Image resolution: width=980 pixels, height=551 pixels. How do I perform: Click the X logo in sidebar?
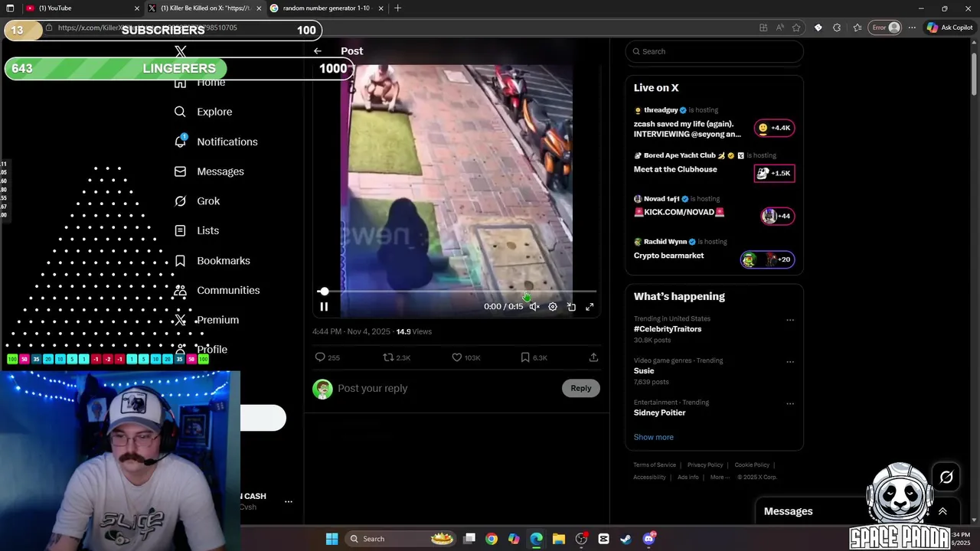(180, 52)
